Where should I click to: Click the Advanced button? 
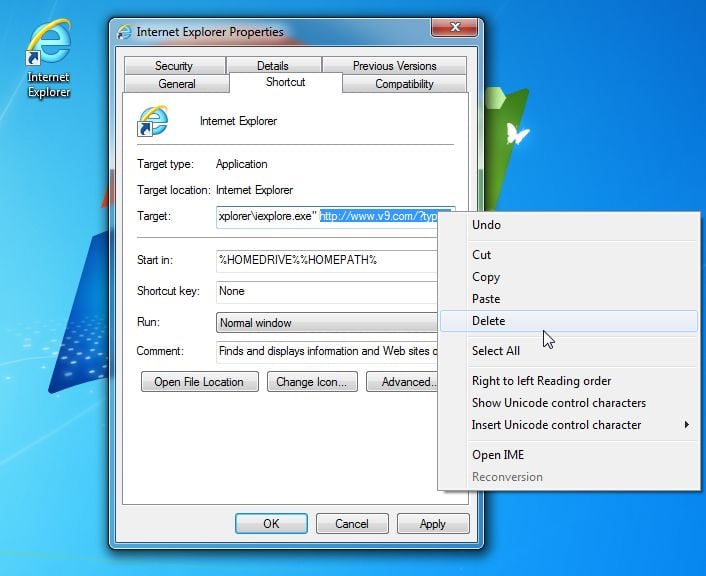point(402,382)
